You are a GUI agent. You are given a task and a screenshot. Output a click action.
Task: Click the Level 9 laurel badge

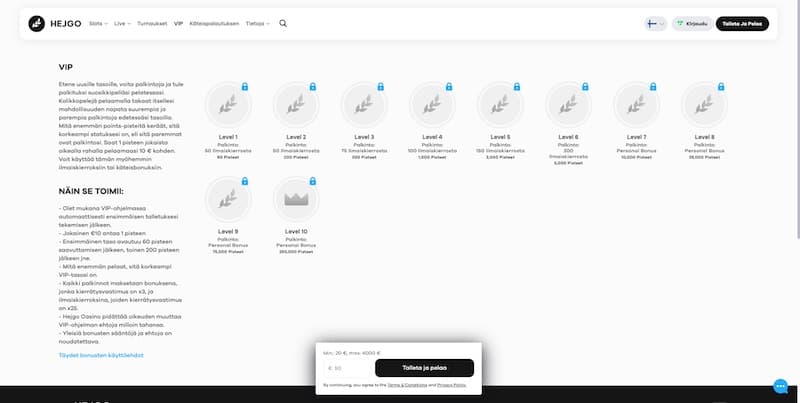(228, 199)
